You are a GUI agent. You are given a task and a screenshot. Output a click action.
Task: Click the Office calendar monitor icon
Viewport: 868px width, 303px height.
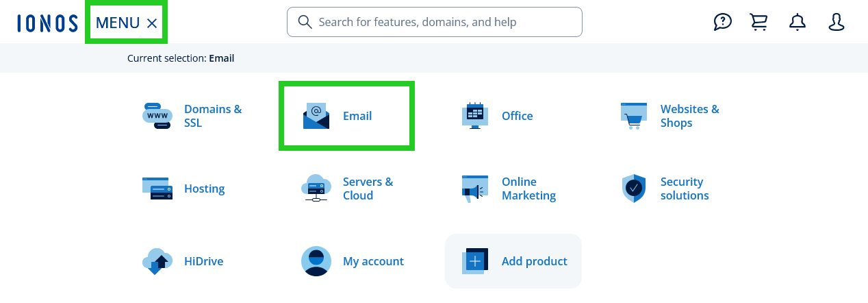475,116
